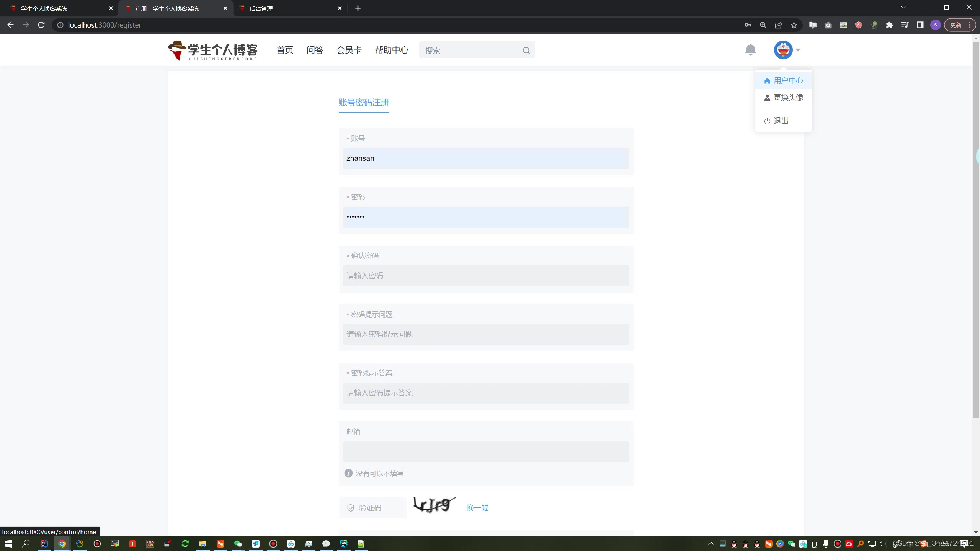
Task: Click the saved password key icon
Action: coord(748,25)
